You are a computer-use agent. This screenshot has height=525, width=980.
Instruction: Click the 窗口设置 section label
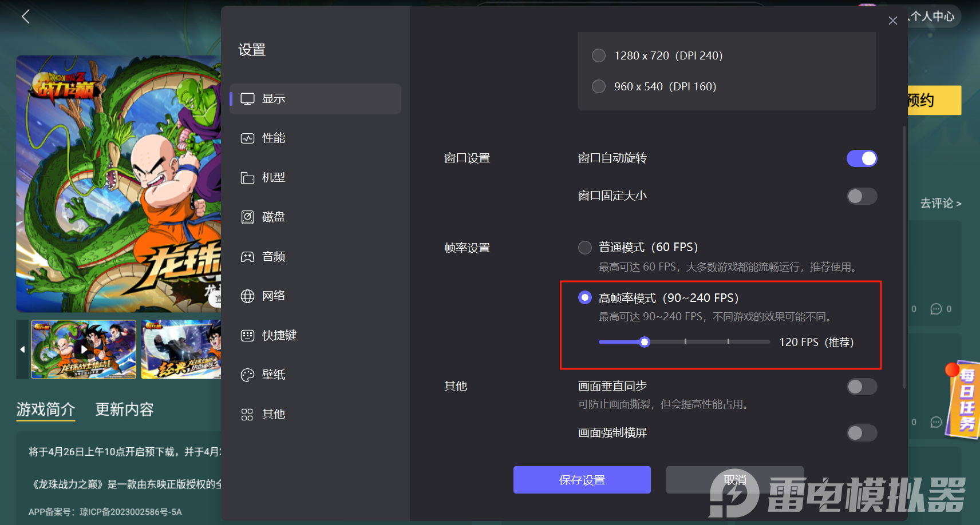pyautogui.click(x=467, y=158)
